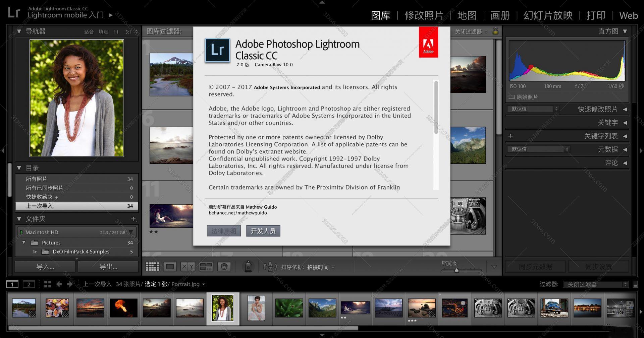The height and width of the screenshot is (338, 644).
Task: Click 开发人员 button in About dialog
Action: click(x=263, y=231)
